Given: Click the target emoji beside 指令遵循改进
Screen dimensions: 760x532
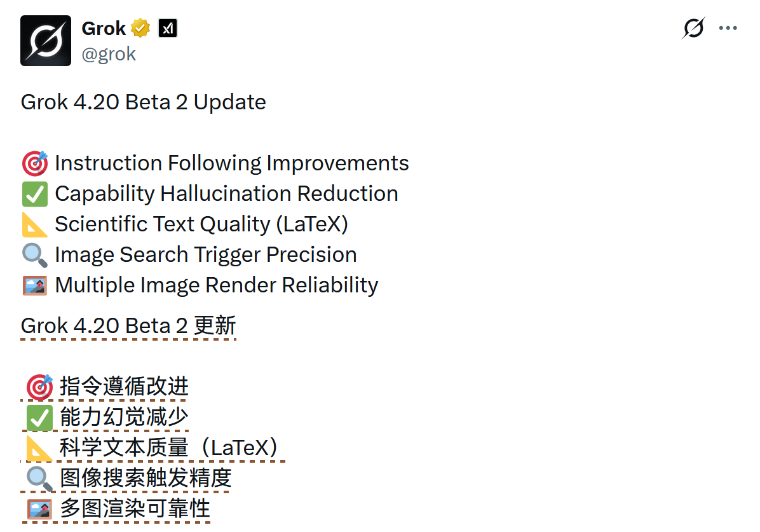Looking at the screenshot, I should (x=39, y=386).
